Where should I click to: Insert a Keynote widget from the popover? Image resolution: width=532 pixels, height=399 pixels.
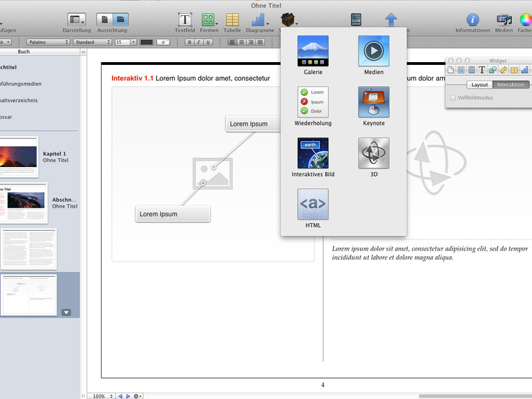tap(374, 102)
